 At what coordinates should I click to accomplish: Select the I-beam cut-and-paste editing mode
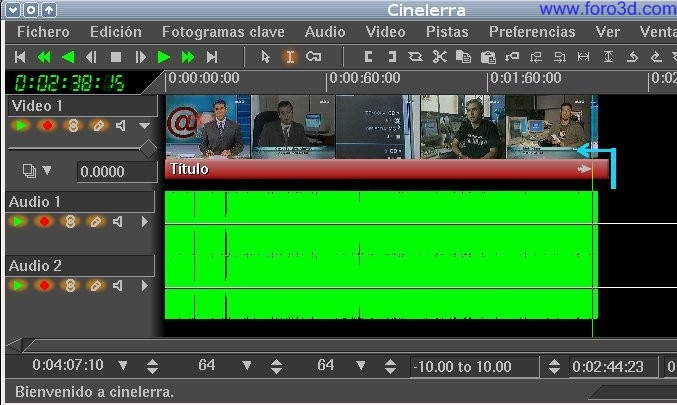(290, 57)
